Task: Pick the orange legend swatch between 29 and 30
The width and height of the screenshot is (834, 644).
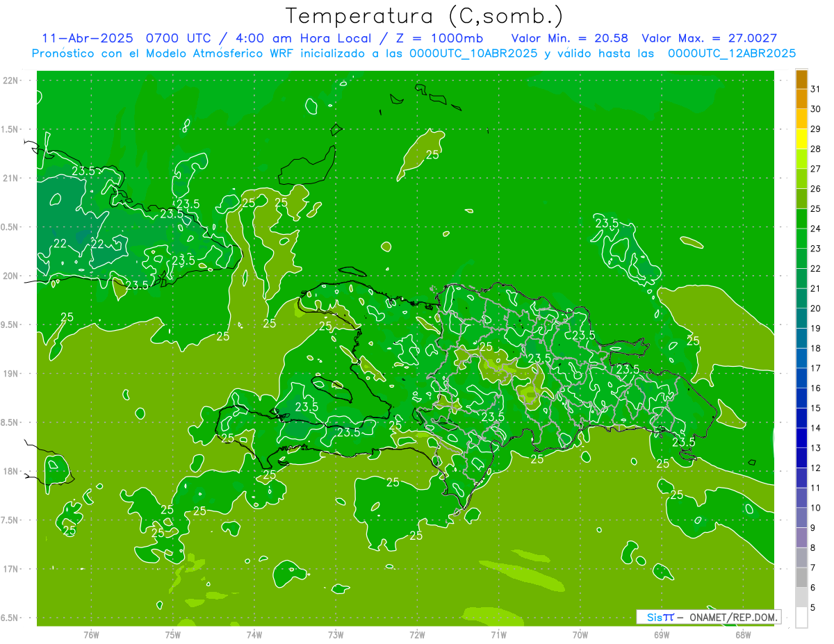Action: (x=801, y=119)
